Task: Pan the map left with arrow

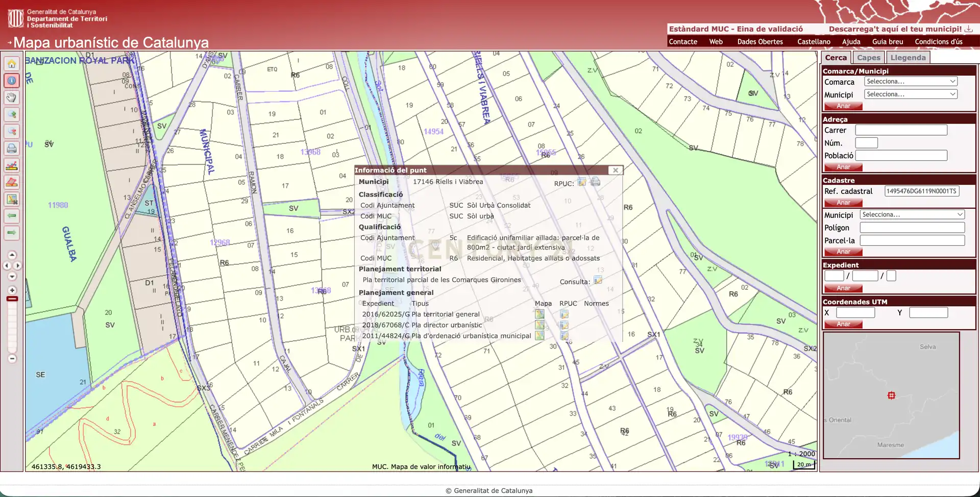Action: 7,265
